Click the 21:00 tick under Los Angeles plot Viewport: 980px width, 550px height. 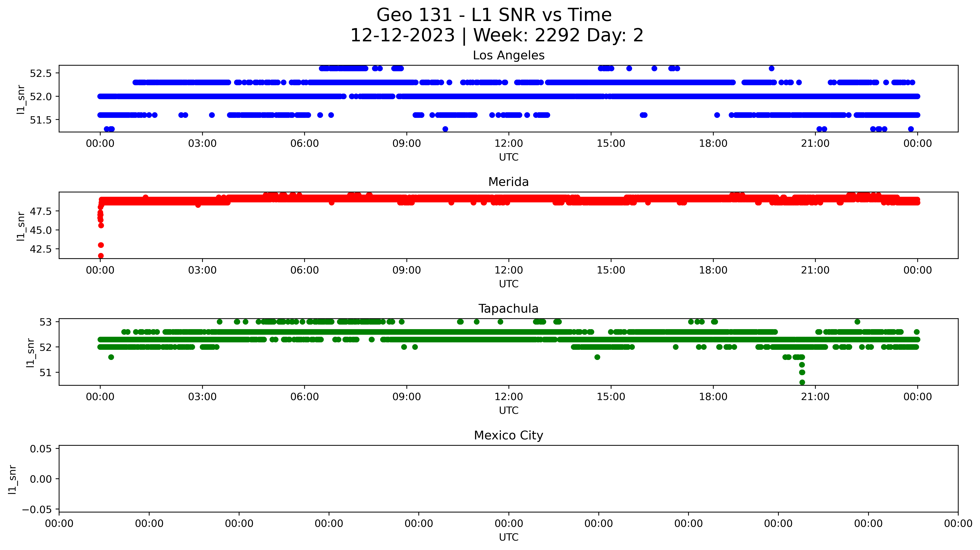[x=815, y=143]
